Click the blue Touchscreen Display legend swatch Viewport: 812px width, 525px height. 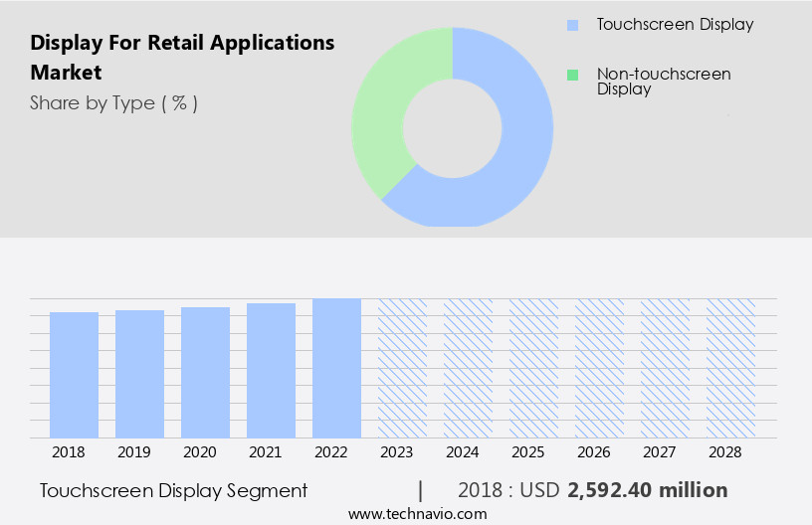coord(571,25)
